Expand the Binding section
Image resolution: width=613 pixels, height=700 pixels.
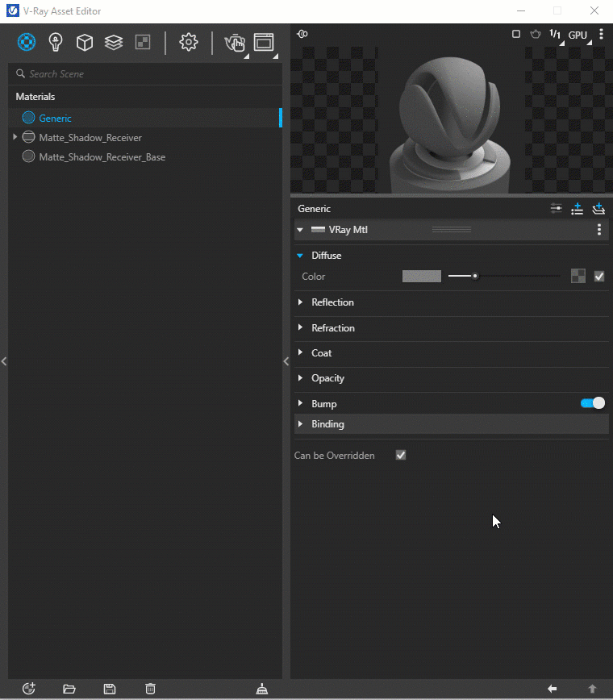pyautogui.click(x=301, y=424)
